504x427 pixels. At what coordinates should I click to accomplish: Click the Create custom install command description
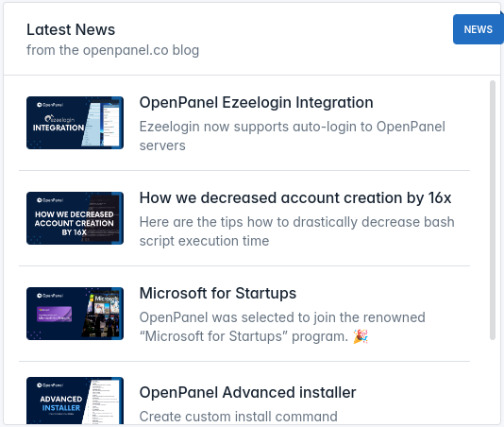(238, 417)
